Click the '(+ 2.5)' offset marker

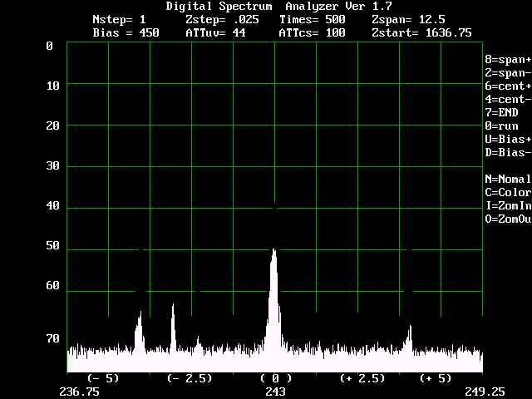[362, 378]
